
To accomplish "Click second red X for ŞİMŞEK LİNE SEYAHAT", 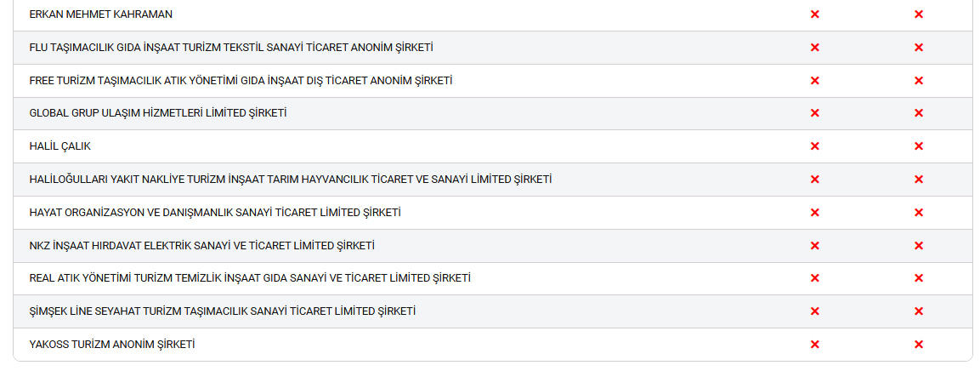I will click(x=918, y=311).
